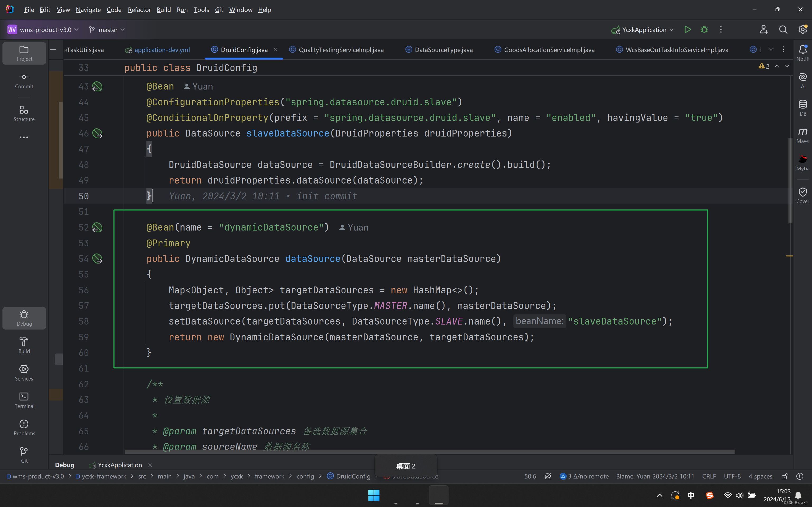
Task: Open the Refactor menu
Action: tap(139, 10)
